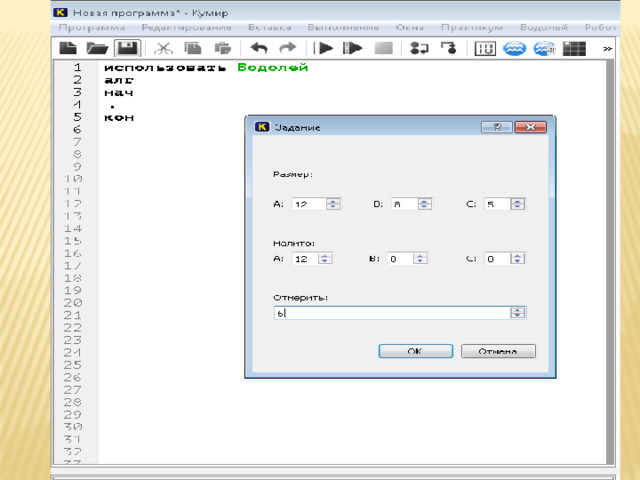Click the Отмерить input field
640x480 pixels.
pyautogui.click(x=390, y=312)
